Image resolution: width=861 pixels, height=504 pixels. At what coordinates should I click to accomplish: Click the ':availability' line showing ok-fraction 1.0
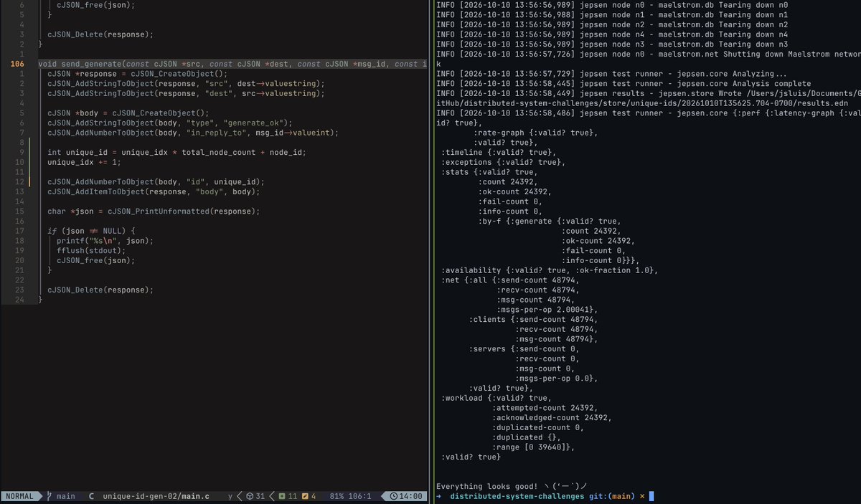pyautogui.click(x=550, y=270)
